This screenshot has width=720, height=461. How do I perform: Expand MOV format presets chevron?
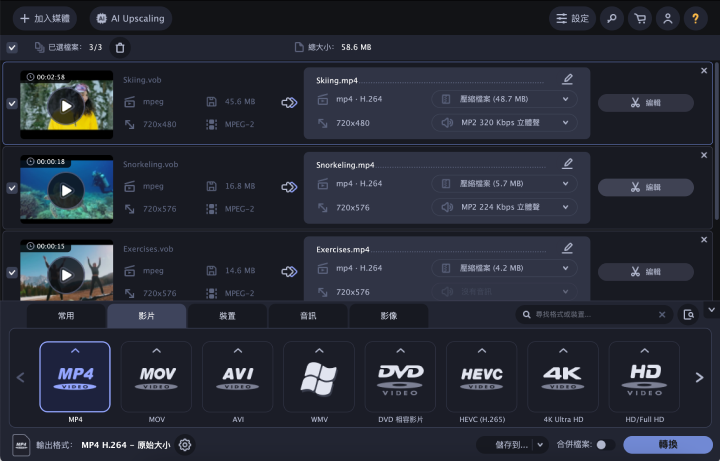[x=157, y=351]
